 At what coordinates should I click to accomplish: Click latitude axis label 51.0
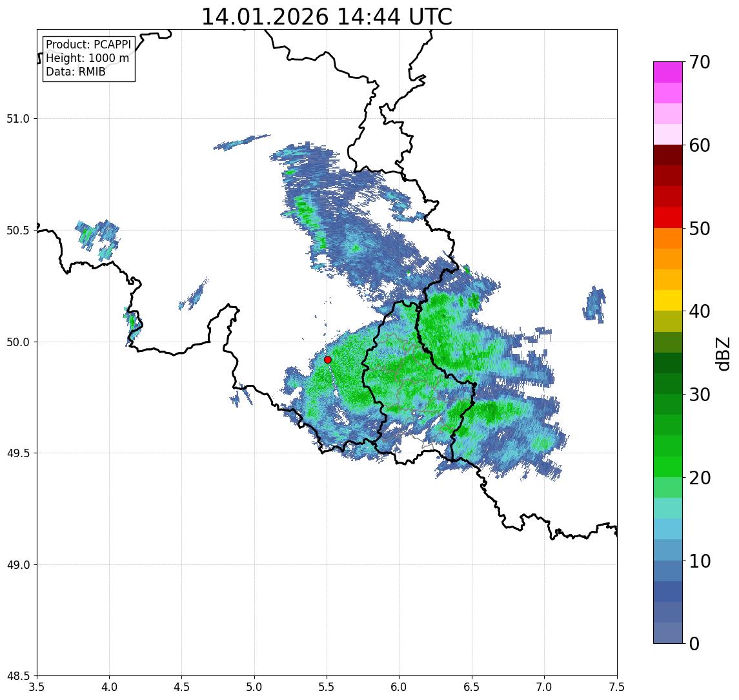tap(18, 119)
